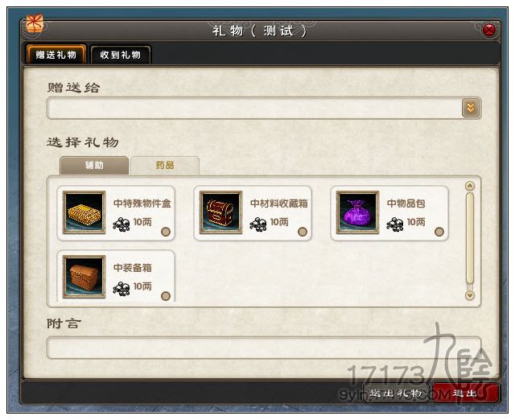
Task: Select the 中物品包 radio button
Action: pyautogui.click(x=439, y=232)
